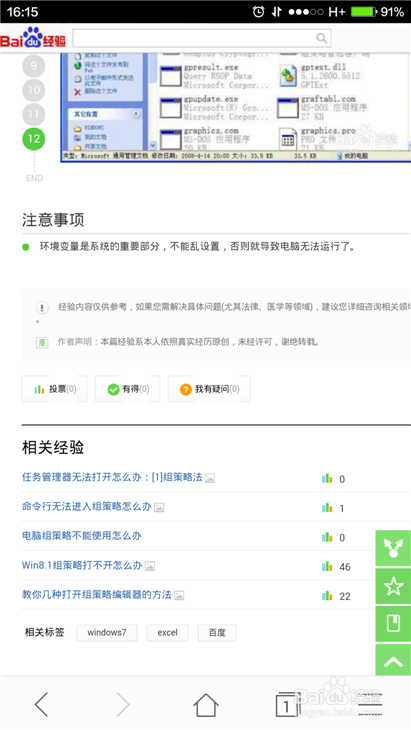Tap image icon after 命令行无法进入组策略怎么办
This screenshot has width=411, height=730.
pos(159,507)
